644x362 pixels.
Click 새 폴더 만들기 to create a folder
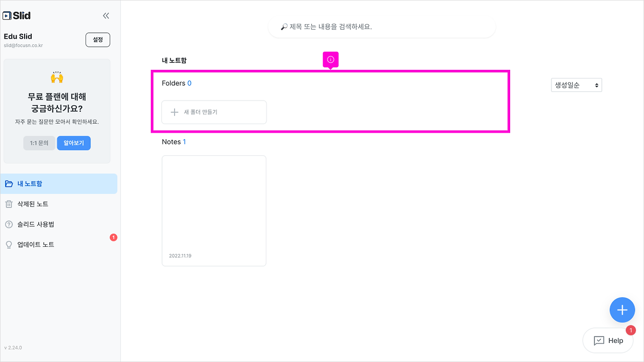[x=213, y=112]
